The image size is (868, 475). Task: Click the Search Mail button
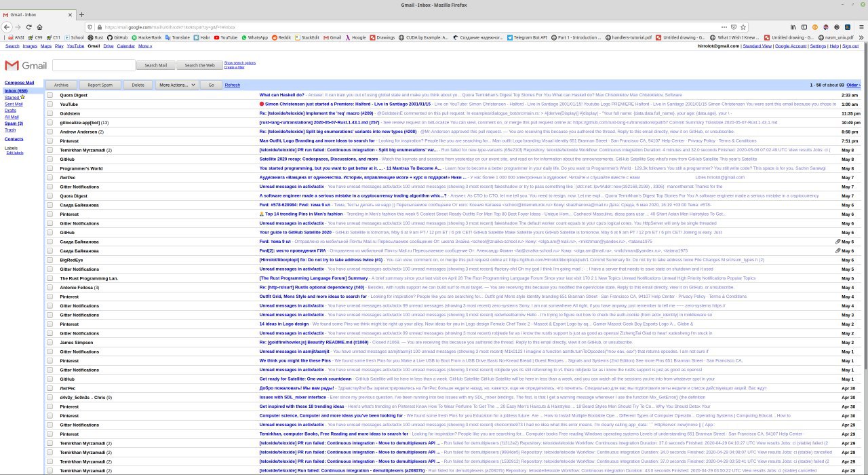click(155, 65)
